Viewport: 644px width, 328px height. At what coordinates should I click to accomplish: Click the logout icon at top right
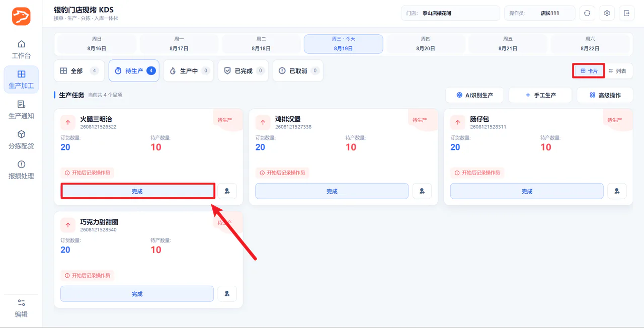click(626, 13)
